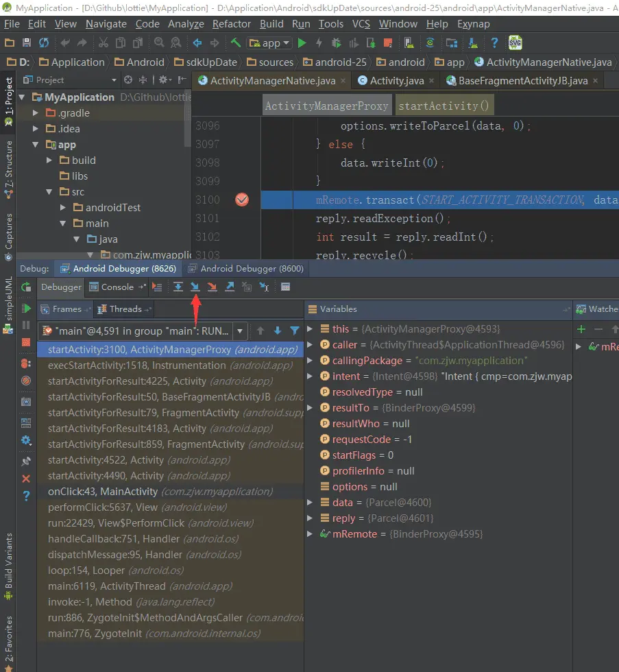Click the Step Out debugger icon
This screenshot has height=672, width=619.
(230, 287)
